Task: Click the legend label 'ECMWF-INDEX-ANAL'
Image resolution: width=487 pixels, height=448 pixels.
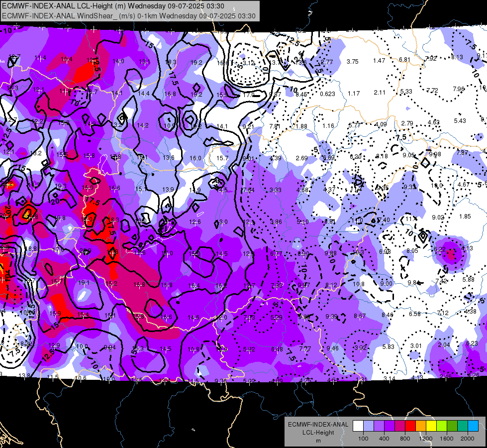Action: (318, 425)
